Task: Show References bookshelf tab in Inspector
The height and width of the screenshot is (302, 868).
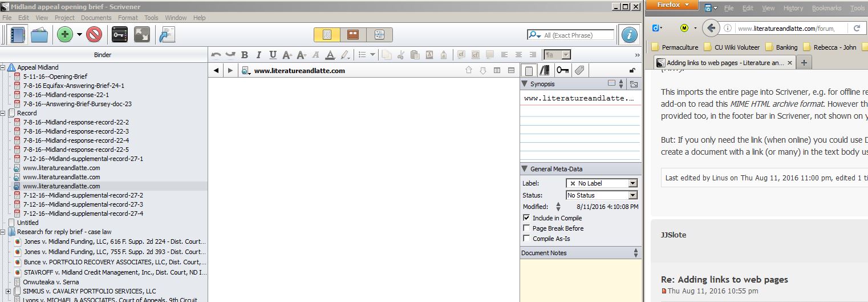Action: click(546, 70)
